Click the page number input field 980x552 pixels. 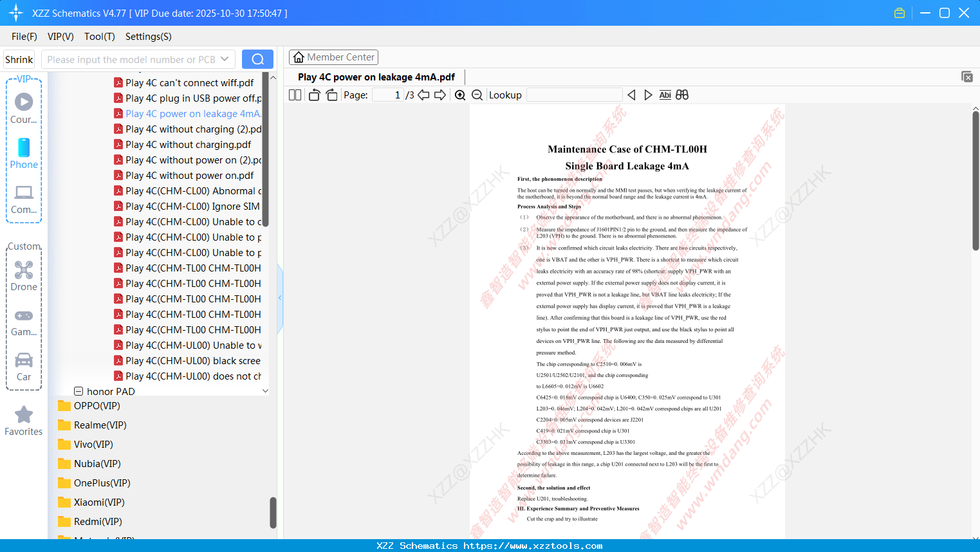pos(387,95)
